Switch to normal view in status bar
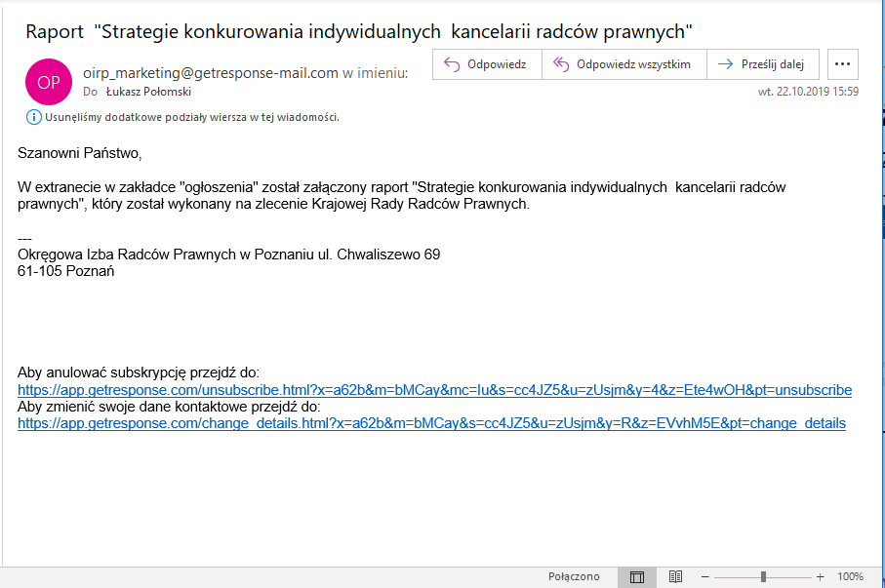The width and height of the screenshot is (885, 588). coord(637,576)
